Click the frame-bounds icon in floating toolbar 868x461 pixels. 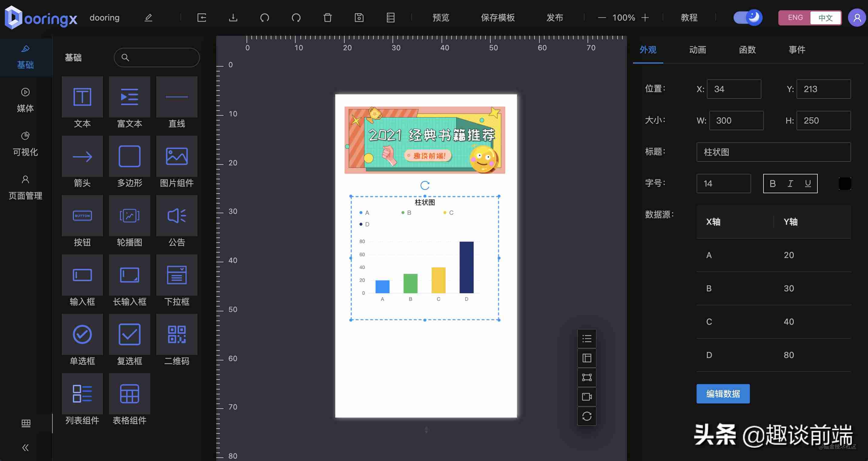(587, 377)
